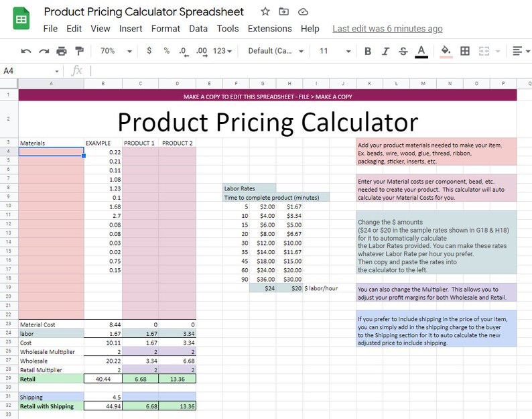Open the Edit menu
The height and width of the screenshot is (419, 532).
pos(74,29)
